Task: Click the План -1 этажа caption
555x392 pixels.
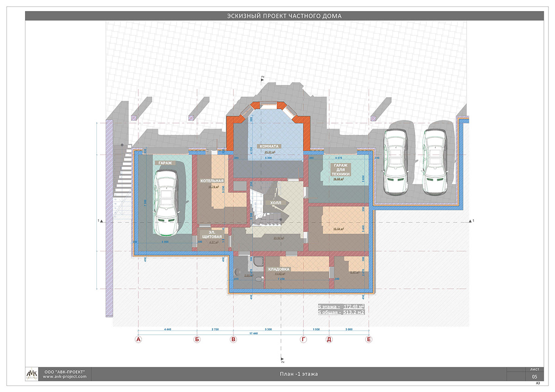Action: [298, 374]
